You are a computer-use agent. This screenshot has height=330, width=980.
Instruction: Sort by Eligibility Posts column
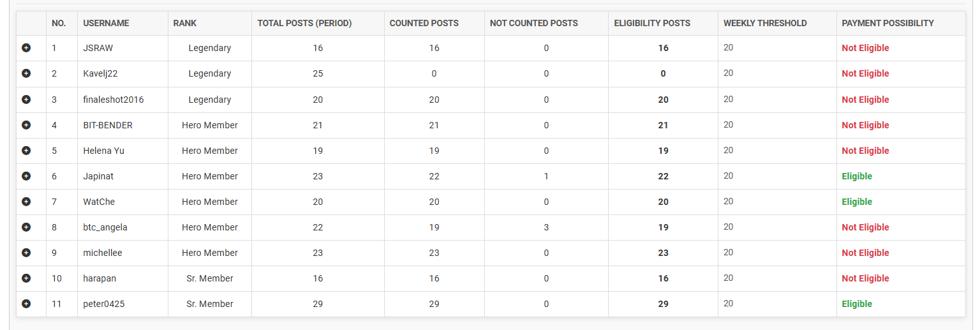click(x=663, y=23)
